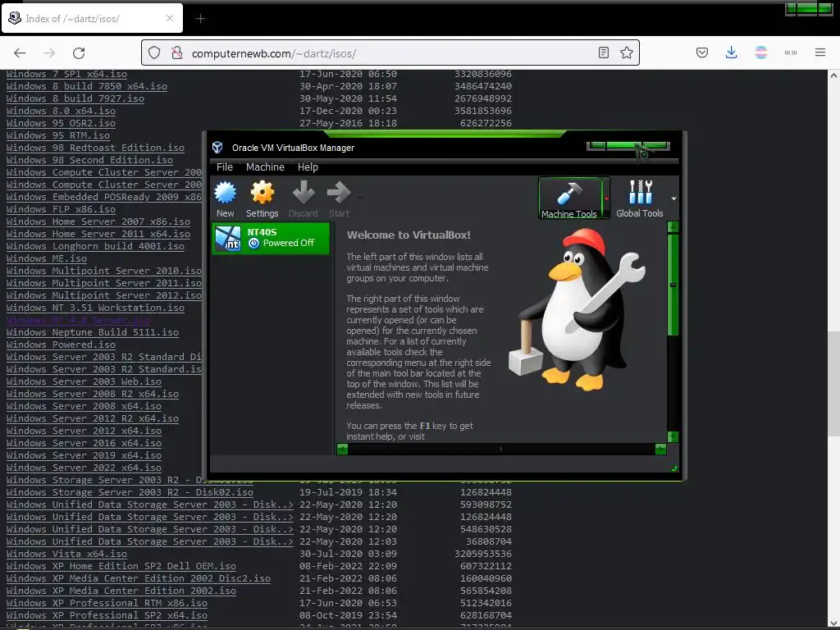
Task: Click the striped extension icon in toolbar
Action: pyautogui.click(x=760, y=52)
